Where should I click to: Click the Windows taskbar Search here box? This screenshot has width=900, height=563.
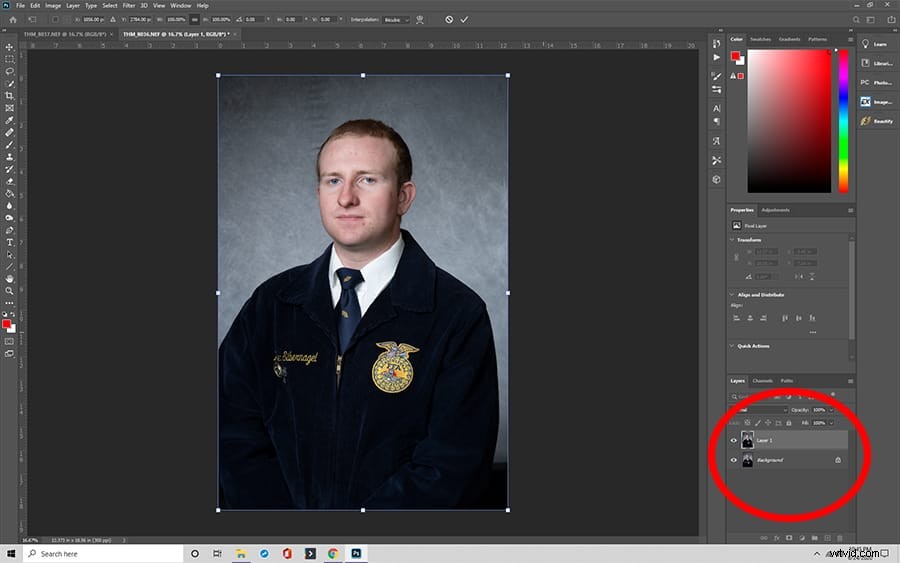coord(103,554)
